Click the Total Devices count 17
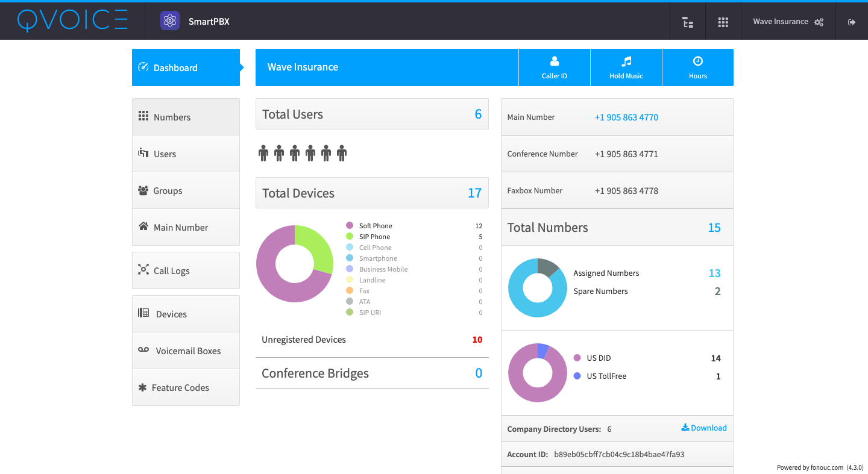Viewport: 868px width, 474px height. coord(475,193)
